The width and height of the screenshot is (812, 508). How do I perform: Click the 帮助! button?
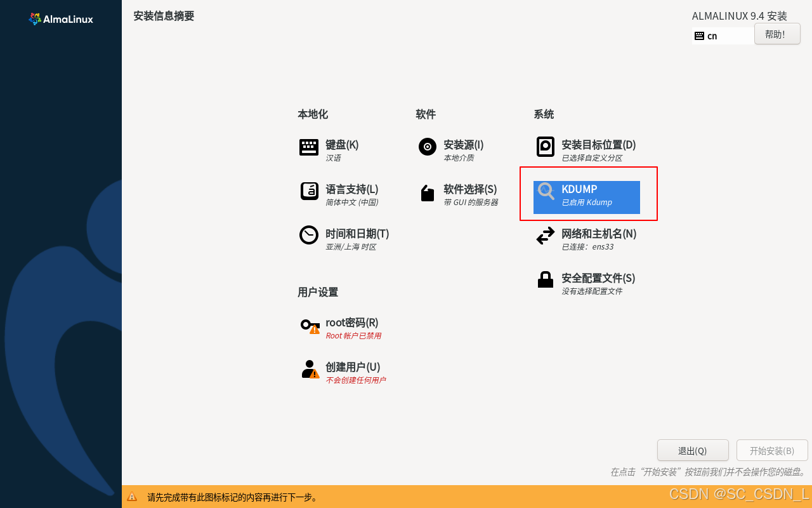777,34
